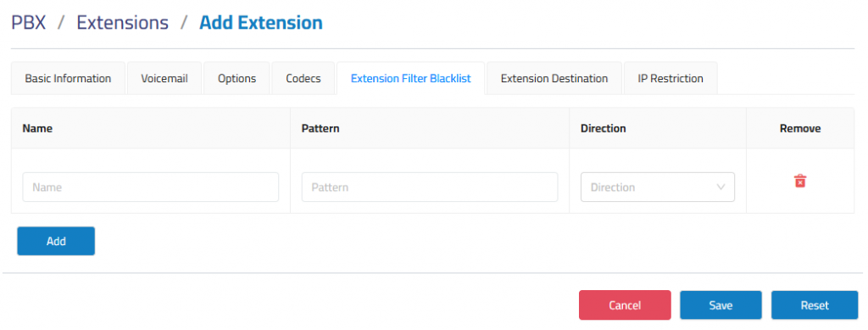Expand the Direction dropdown chevron
This screenshot has height=330, width=868.
coord(721,187)
